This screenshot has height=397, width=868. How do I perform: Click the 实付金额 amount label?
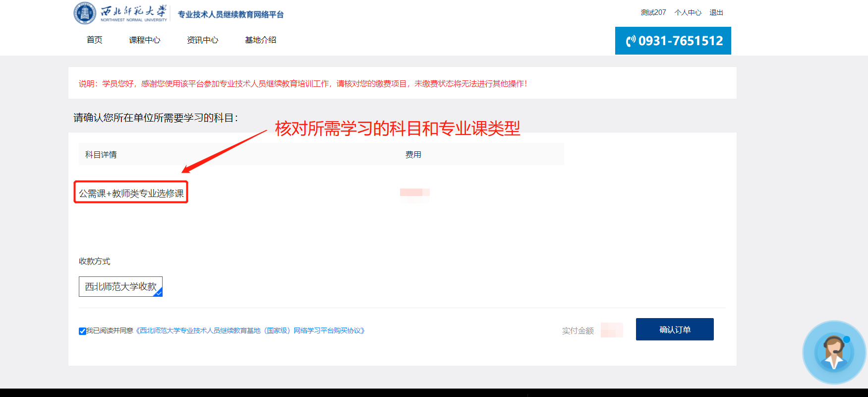578,331
